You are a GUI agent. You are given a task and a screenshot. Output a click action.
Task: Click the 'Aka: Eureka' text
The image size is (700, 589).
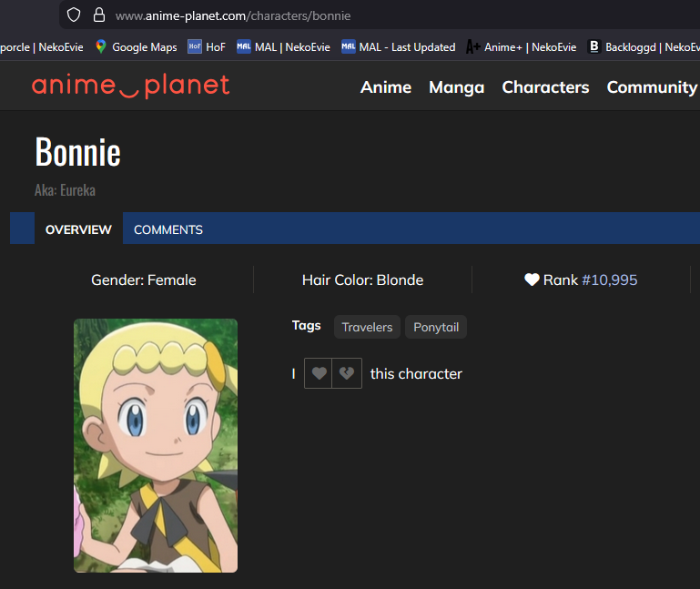[x=66, y=190]
